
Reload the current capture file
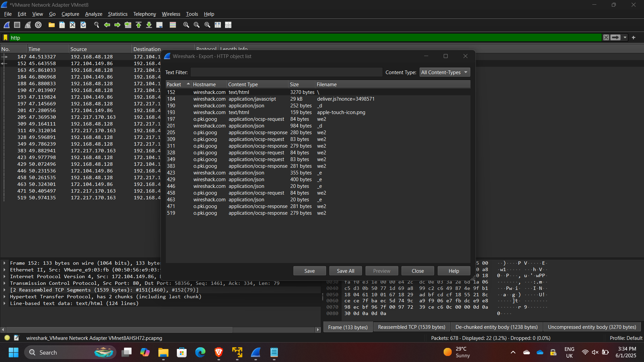[83, 24]
